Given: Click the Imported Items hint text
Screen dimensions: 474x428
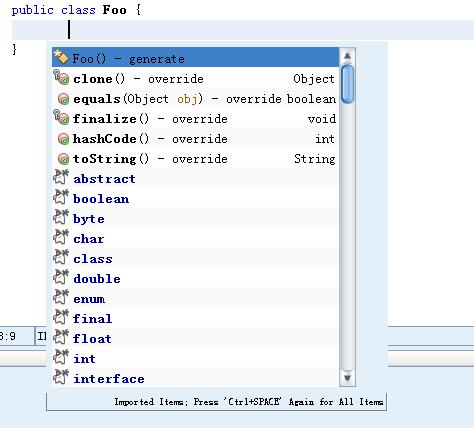Looking at the screenshot, I should [x=249, y=402].
